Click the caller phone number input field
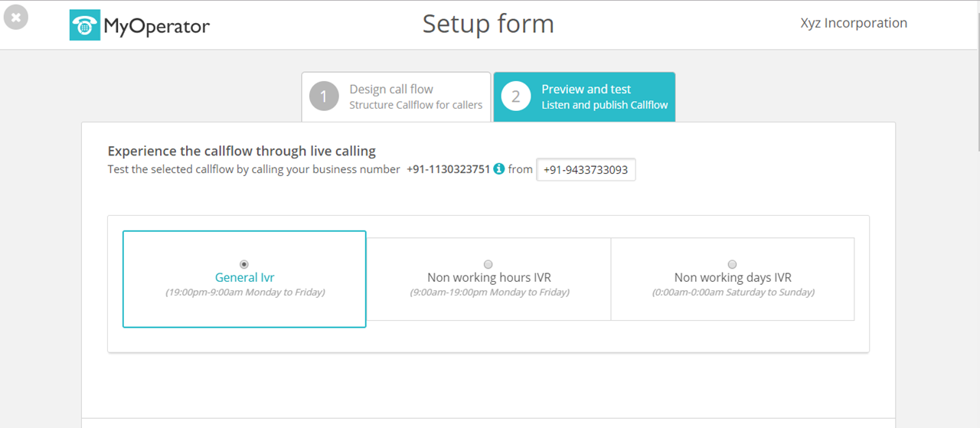The height and width of the screenshot is (428, 980). tap(586, 170)
